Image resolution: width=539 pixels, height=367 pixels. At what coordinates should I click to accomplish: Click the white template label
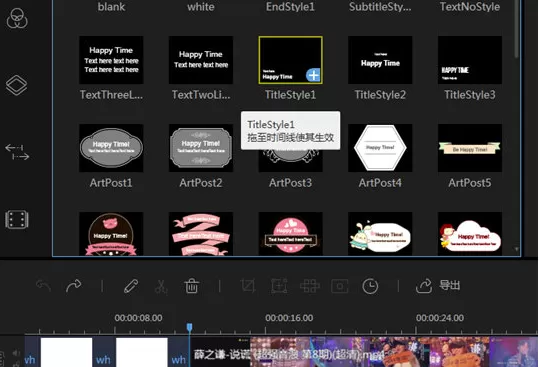201,7
